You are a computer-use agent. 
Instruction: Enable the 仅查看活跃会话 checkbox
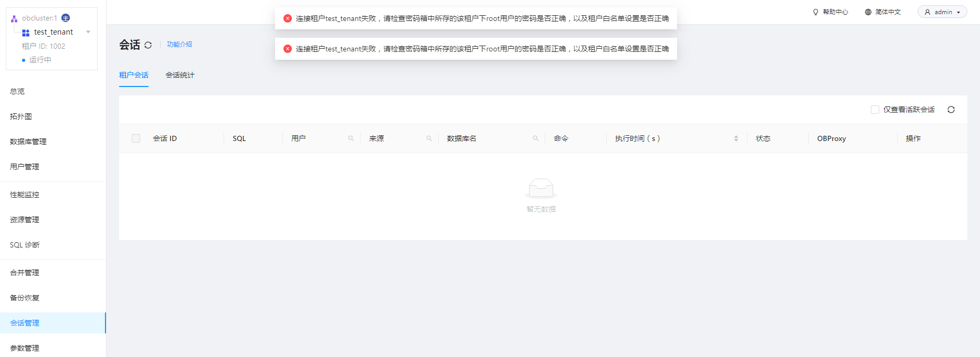pyautogui.click(x=875, y=110)
